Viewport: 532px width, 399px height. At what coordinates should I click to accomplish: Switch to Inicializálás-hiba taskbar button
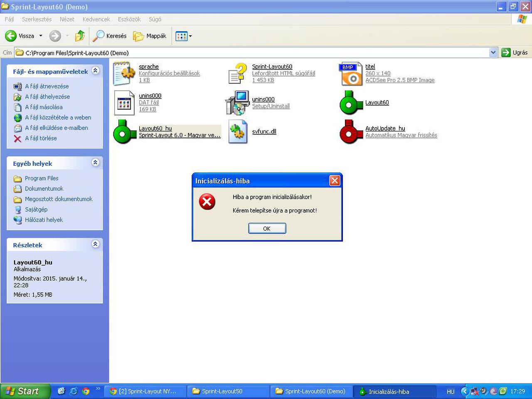pyautogui.click(x=394, y=391)
